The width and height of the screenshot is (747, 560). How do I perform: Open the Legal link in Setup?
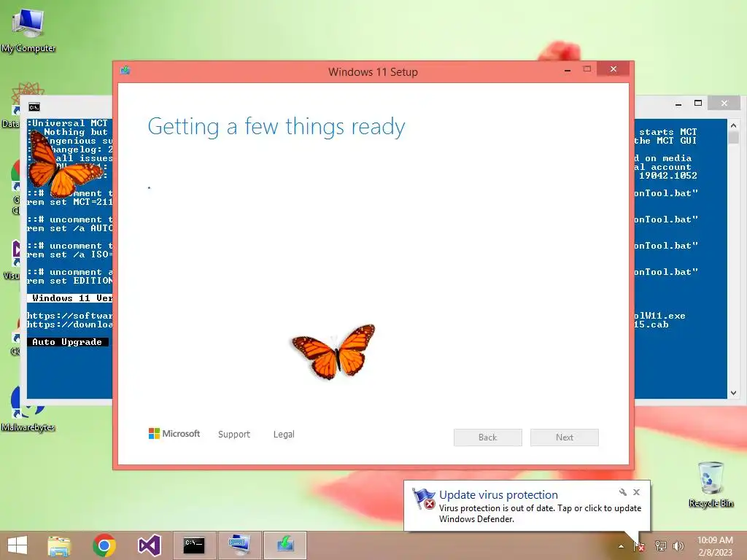(x=284, y=435)
